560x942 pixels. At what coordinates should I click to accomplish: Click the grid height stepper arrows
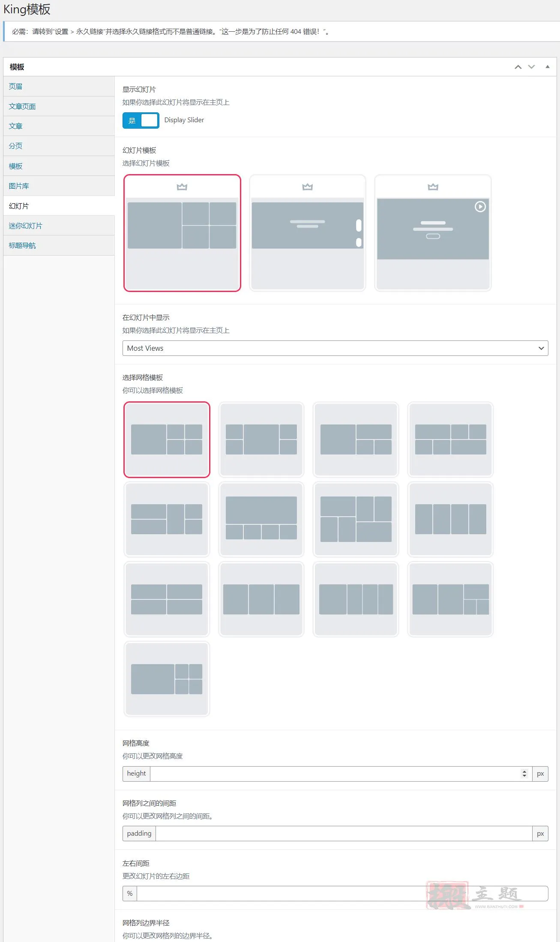(x=524, y=773)
